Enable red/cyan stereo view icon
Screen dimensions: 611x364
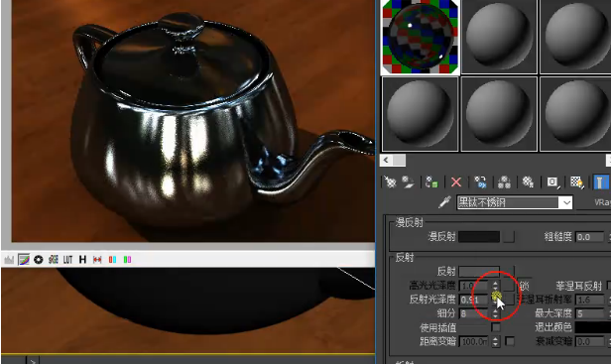pyautogui.click(x=112, y=260)
